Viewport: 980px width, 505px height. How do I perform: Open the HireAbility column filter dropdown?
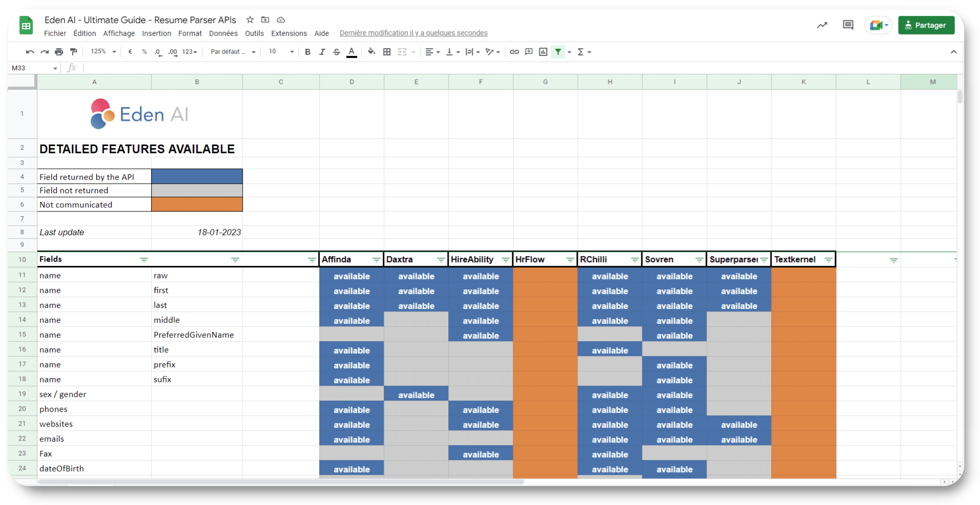[506, 260]
